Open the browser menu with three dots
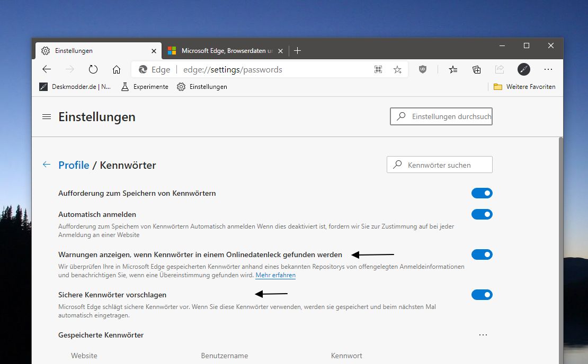This screenshot has width=588, height=364. point(548,69)
